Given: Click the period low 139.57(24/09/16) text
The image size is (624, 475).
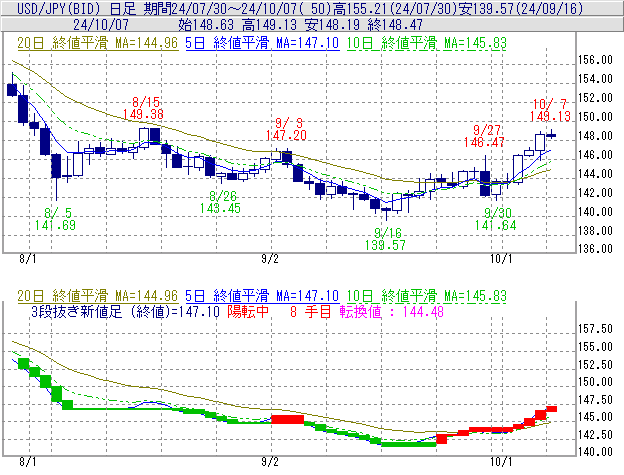Looking at the screenshot, I should (x=521, y=8).
